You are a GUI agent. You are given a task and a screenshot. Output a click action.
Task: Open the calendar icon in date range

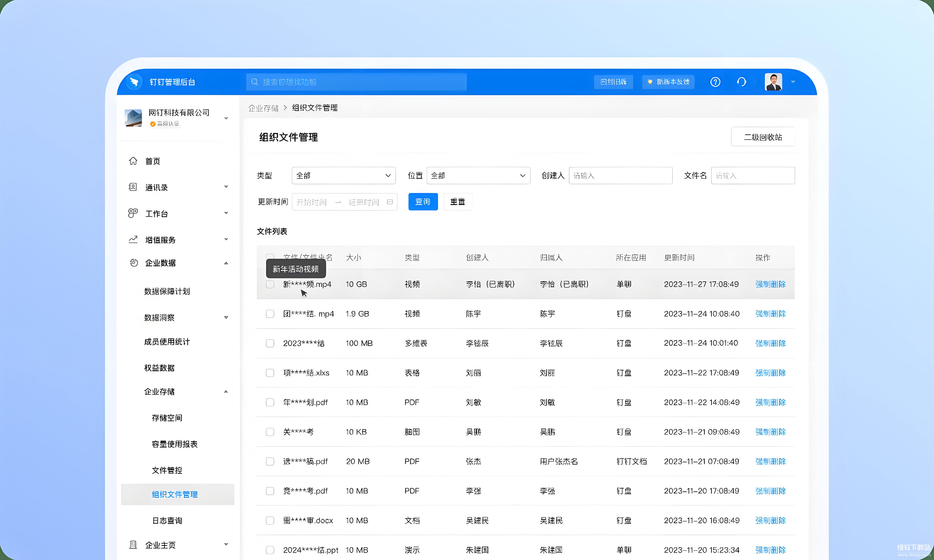(390, 202)
